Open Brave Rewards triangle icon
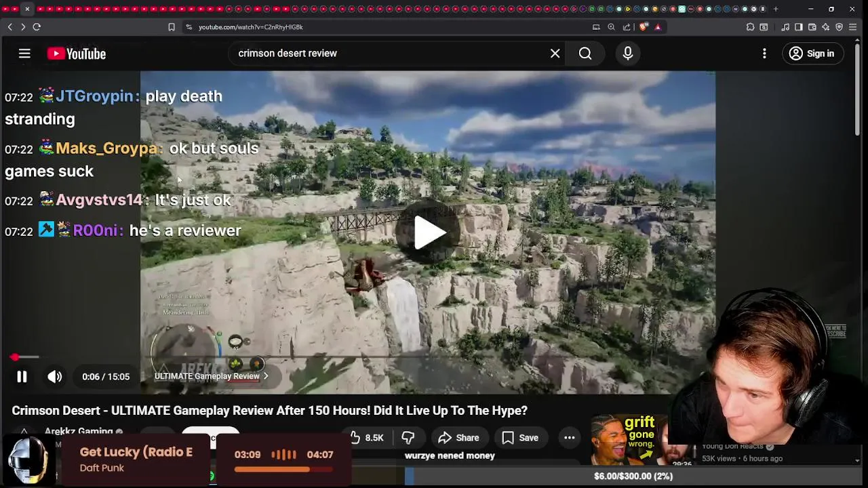 click(x=658, y=27)
